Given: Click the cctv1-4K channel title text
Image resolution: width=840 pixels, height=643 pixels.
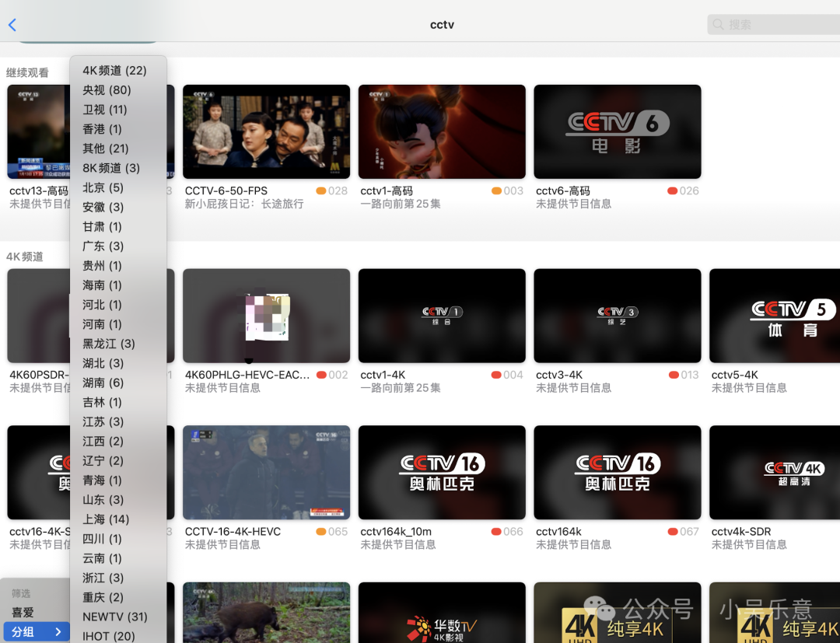Looking at the screenshot, I should click(383, 375).
